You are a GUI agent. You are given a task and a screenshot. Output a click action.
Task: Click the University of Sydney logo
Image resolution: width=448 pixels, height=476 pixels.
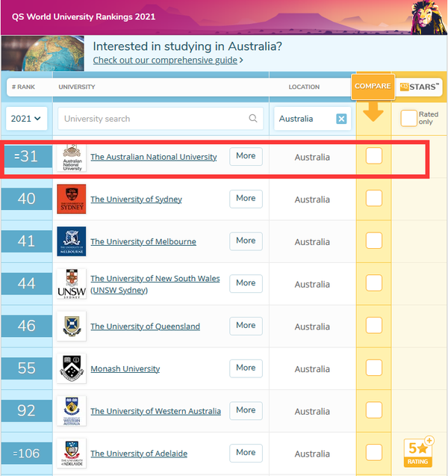tap(72, 199)
